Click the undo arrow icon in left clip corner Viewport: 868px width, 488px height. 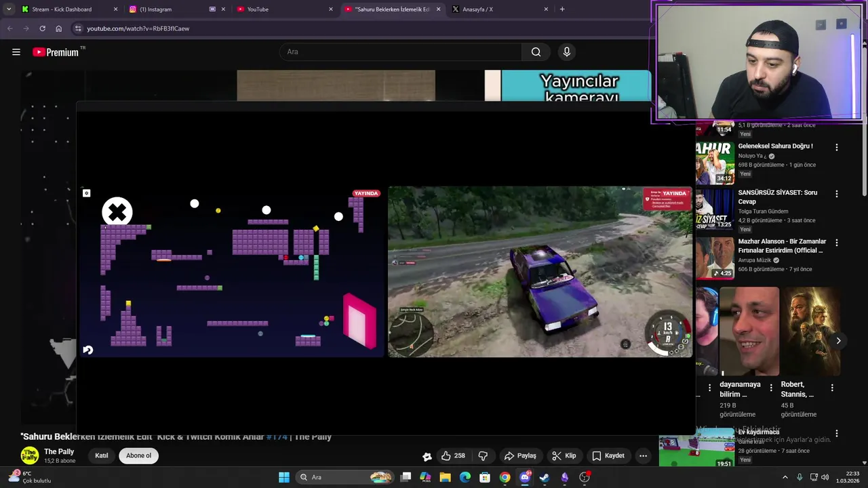point(87,350)
